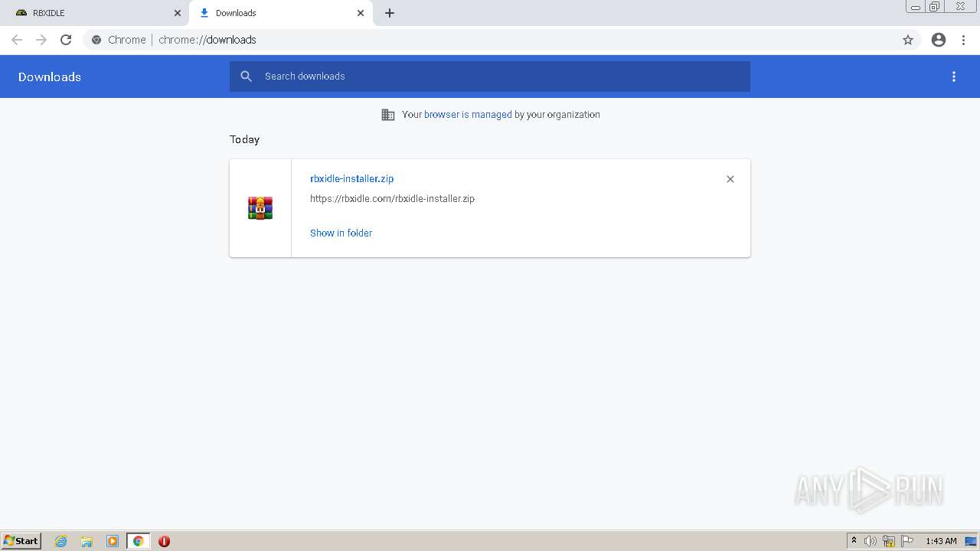Screen dimensions: 980x551
Task: Launch Internet Explorer from the taskbar
Action: pyautogui.click(x=61, y=541)
